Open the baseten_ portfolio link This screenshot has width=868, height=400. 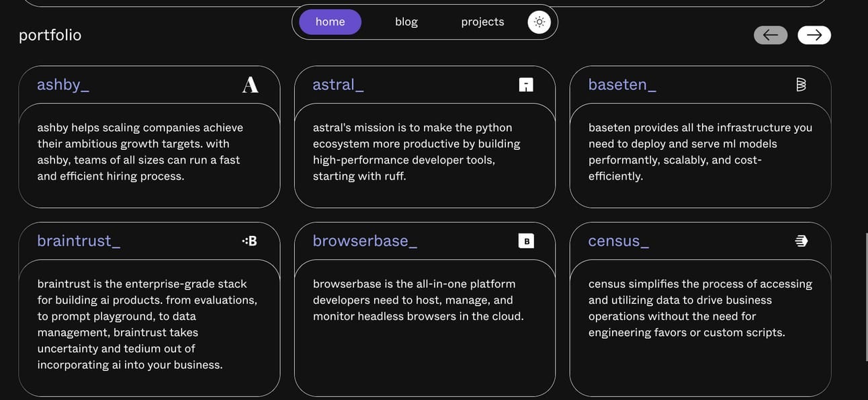(x=623, y=85)
